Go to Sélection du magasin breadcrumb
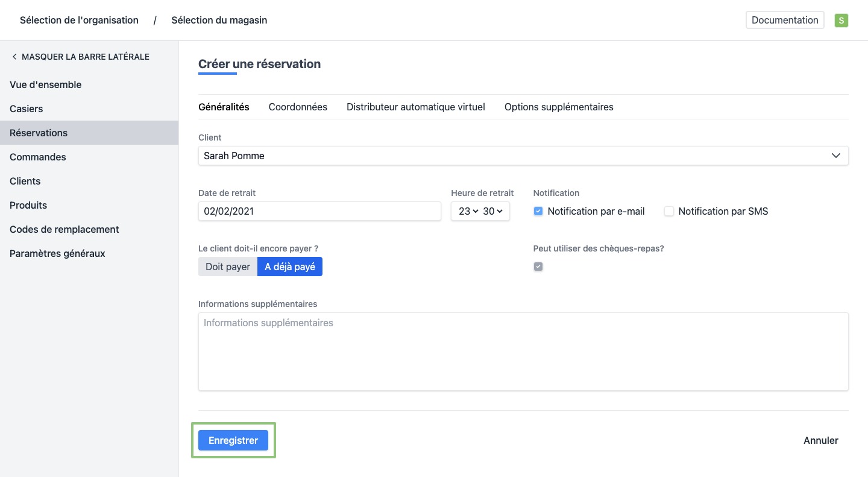This screenshot has height=477, width=868. pos(219,20)
